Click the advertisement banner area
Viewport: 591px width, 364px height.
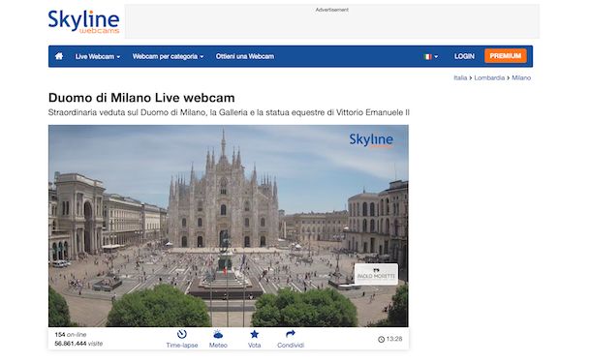[x=332, y=21]
